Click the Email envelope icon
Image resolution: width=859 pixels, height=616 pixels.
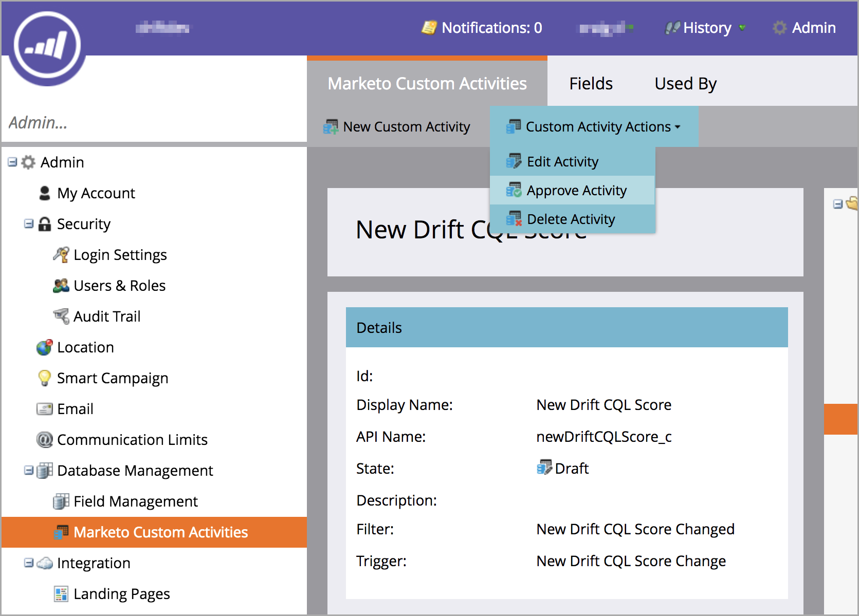(45, 409)
